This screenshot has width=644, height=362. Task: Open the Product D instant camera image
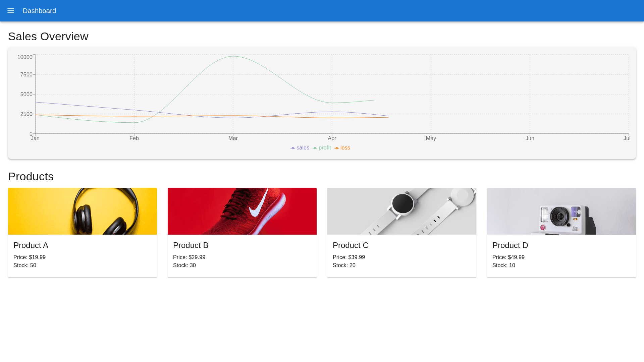[x=561, y=211]
